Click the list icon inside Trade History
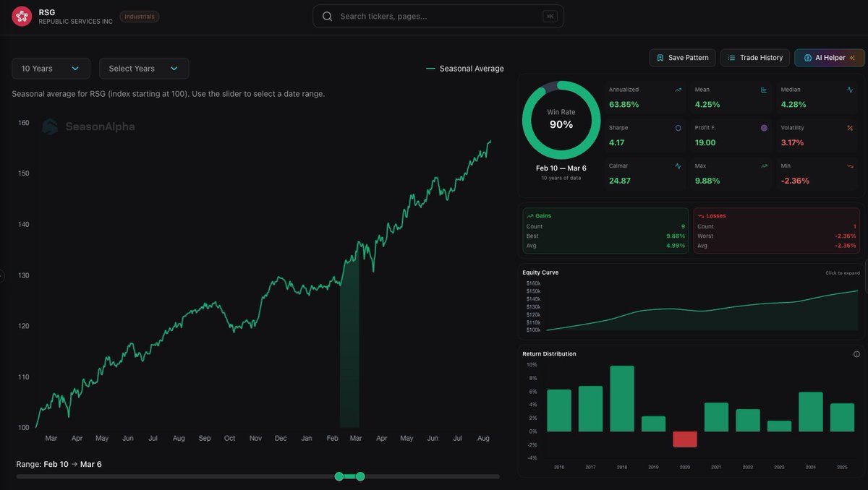This screenshot has width=868, height=490. point(732,57)
